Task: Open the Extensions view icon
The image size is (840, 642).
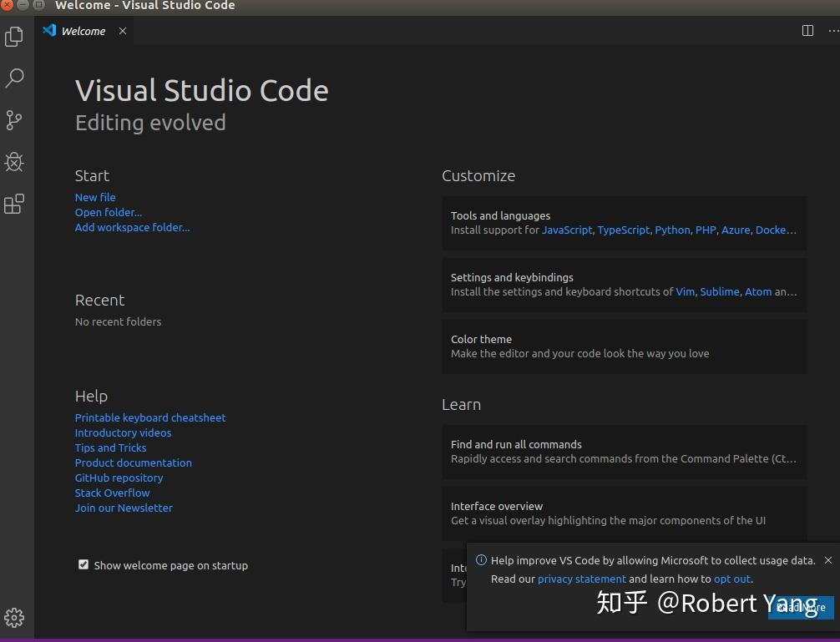Action: pos(13,204)
